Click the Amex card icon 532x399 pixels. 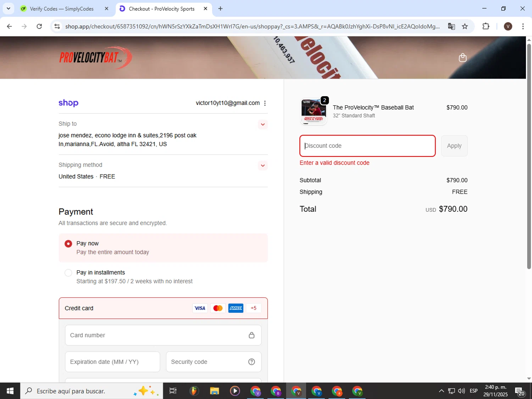point(236,308)
